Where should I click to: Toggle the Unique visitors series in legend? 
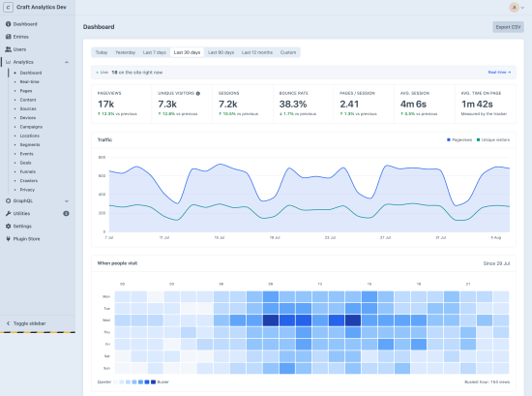[x=493, y=140]
